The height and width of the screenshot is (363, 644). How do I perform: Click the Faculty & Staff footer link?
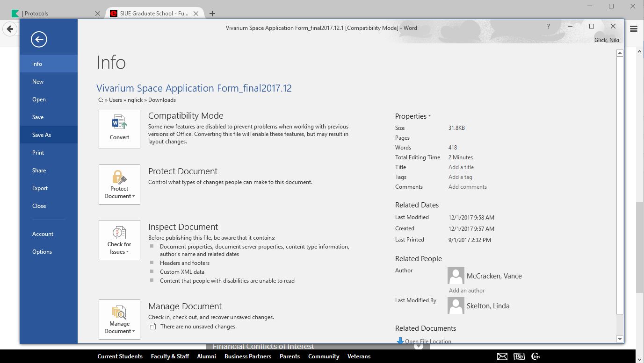point(170,356)
